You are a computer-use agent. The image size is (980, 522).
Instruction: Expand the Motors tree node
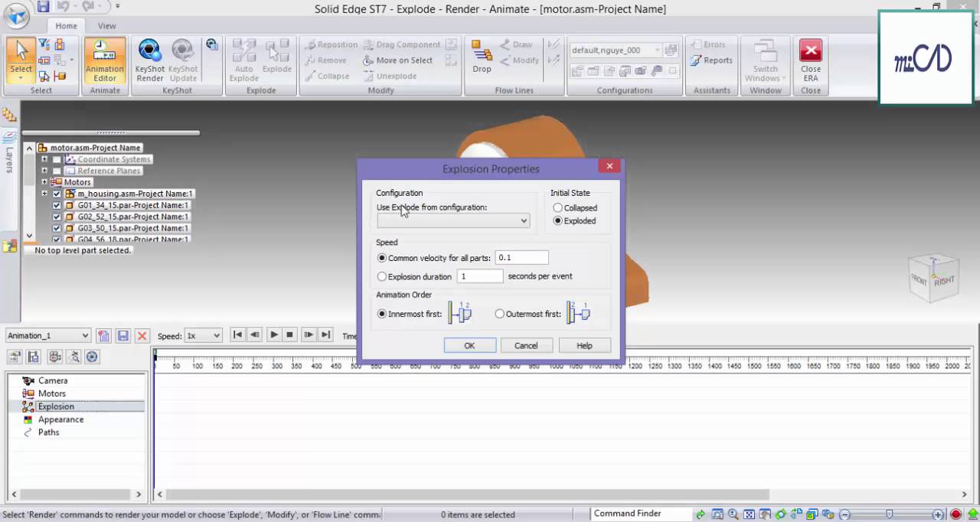(x=44, y=182)
